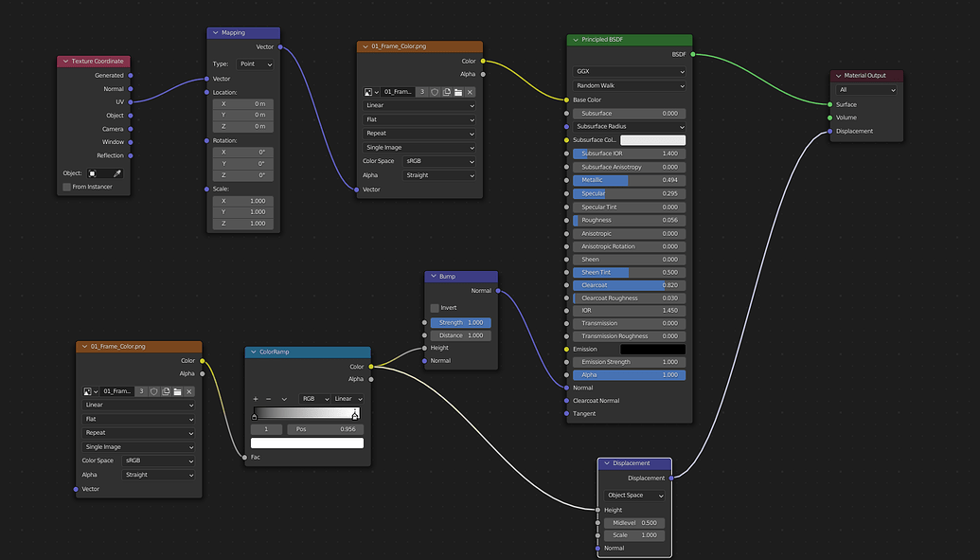Screen dimensions: 980x560
Task: Click the ColorRamp active stop index field
Action: (x=266, y=429)
